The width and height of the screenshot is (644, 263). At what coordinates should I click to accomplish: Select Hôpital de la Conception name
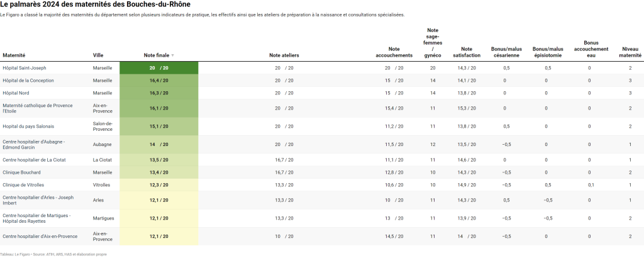click(x=28, y=81)
